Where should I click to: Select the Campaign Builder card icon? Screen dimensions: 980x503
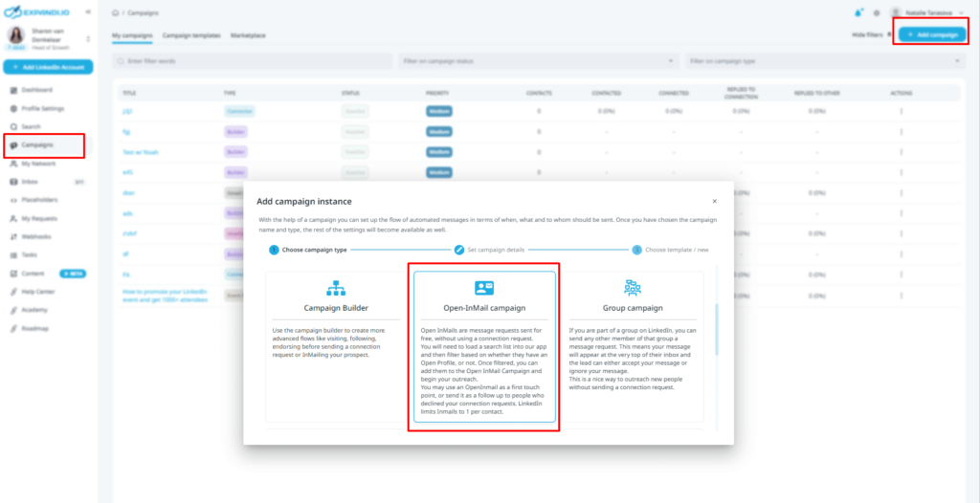335,288
